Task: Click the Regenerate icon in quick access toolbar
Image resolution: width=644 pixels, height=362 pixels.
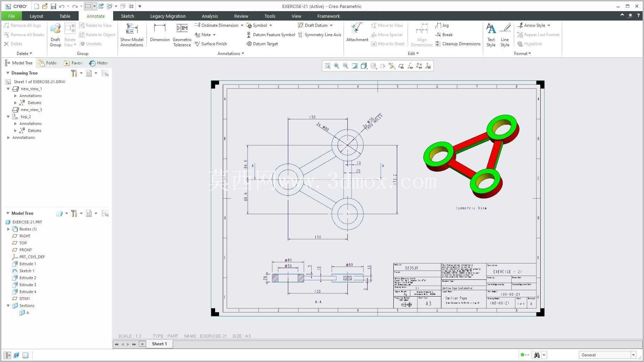Action: tap(101, 6)
